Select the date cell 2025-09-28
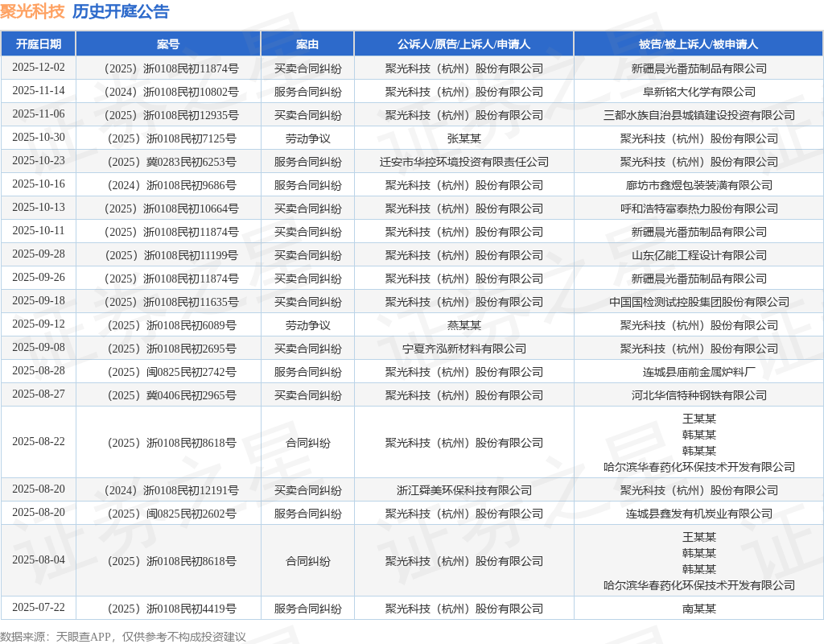 pyautogui.click(x=39, y=254)
